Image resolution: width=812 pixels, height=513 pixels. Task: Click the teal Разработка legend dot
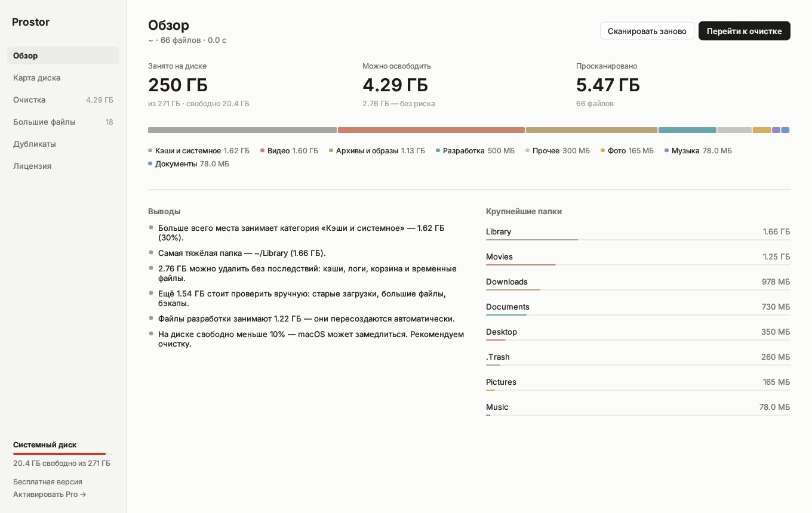[438, 151]
